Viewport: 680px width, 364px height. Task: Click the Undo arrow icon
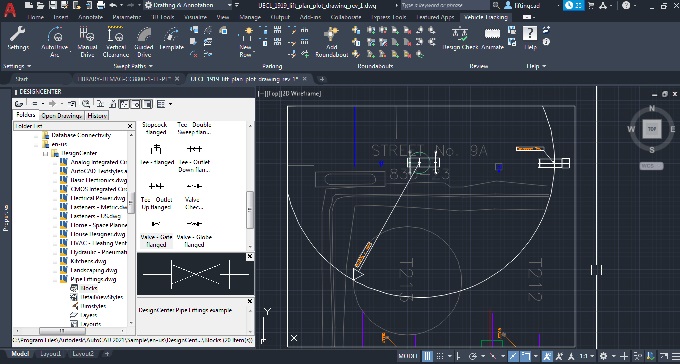tap(114, 5)
